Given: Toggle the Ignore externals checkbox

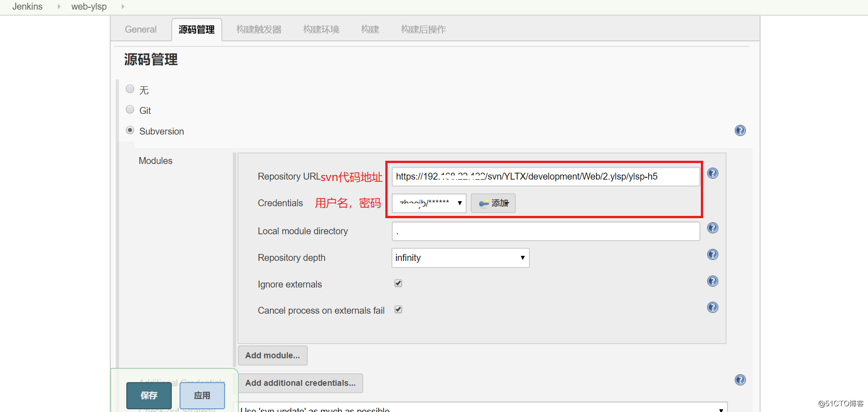Looking at the screenshot, I should click(x=398, y=283).
